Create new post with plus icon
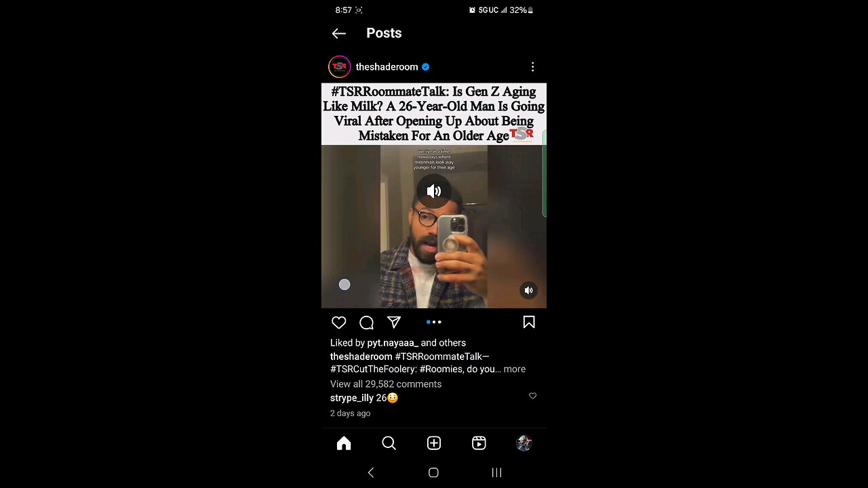868x488 pixels. pyautogui.click(x=434, y=443)
